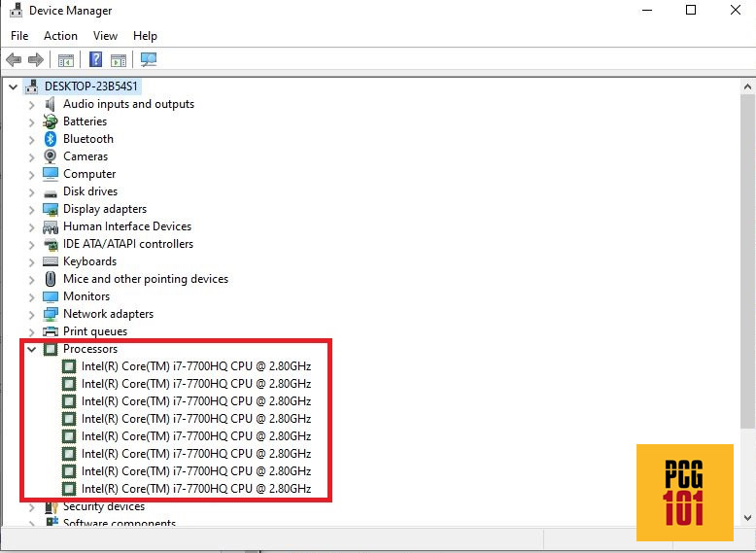This screenshot has height=553, width=756.
Task: Click the action pane toolbar icon
Action: tap(119, 60)
